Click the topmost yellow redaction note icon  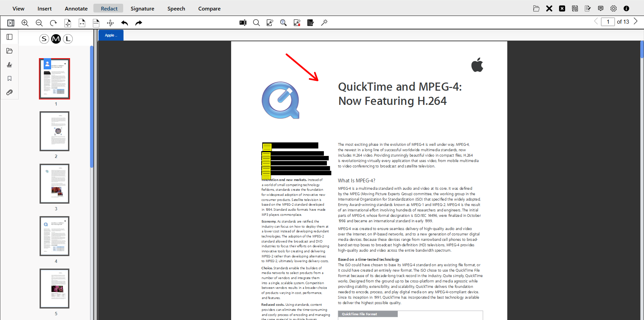[267, 147]
